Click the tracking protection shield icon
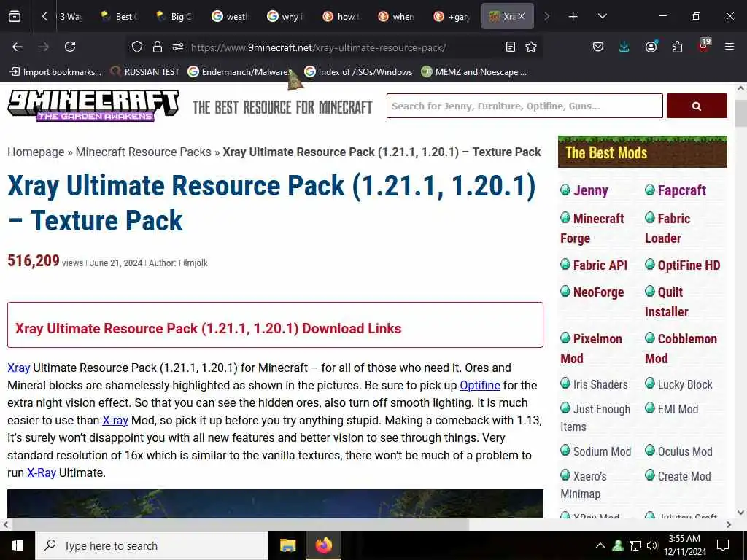 [x=137, y=47]
